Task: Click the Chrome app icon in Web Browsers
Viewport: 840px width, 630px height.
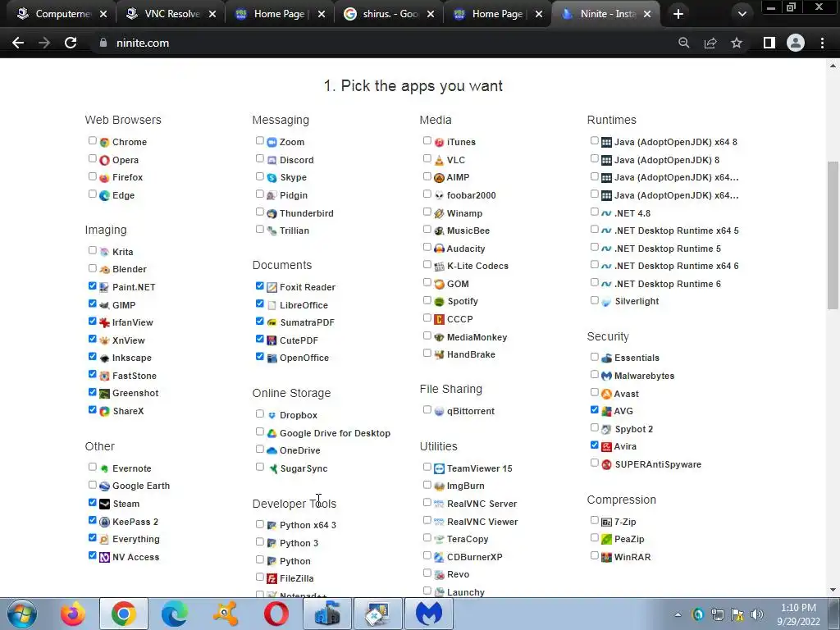Action: [x=104, y=142]
